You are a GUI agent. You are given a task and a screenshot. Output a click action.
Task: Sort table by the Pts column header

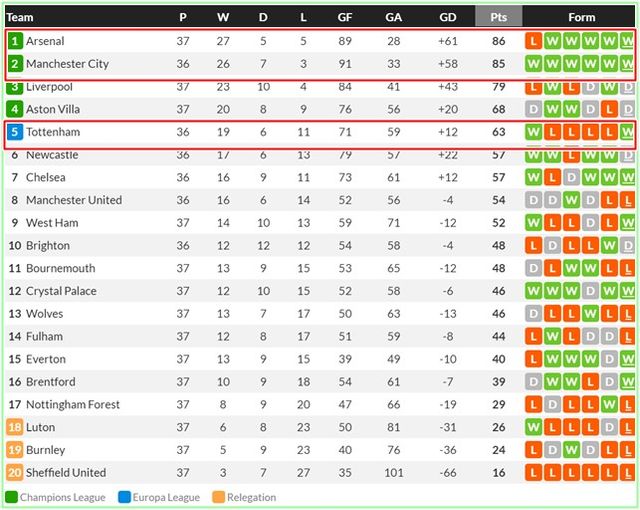pyautogui.click(x=498, y=17)
